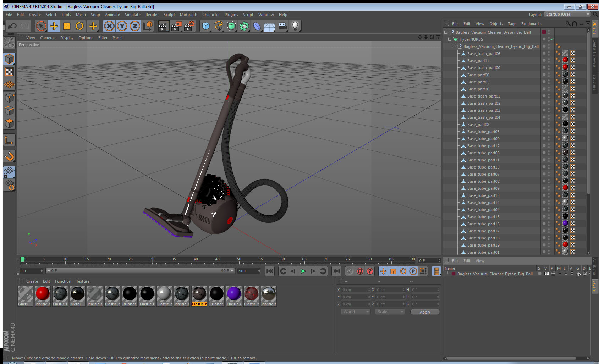
Task: Open the MoGraph menu
Action: [x=188, y=15]
